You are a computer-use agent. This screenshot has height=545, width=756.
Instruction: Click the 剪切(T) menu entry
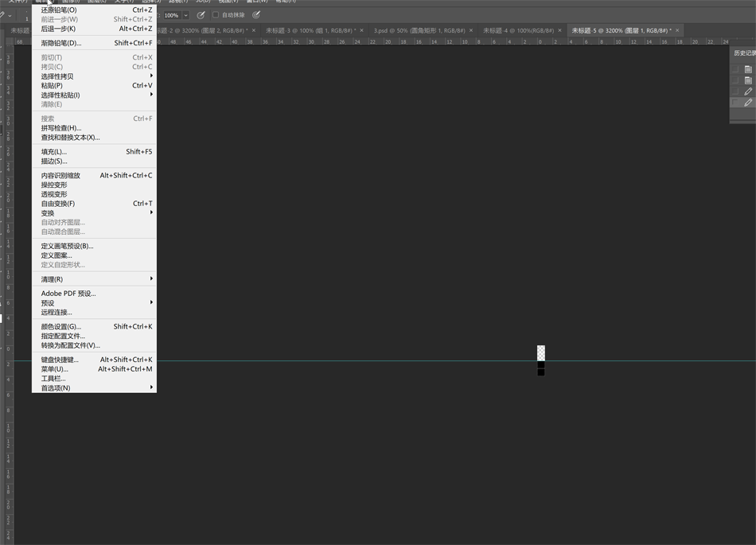tap(94, 56)
